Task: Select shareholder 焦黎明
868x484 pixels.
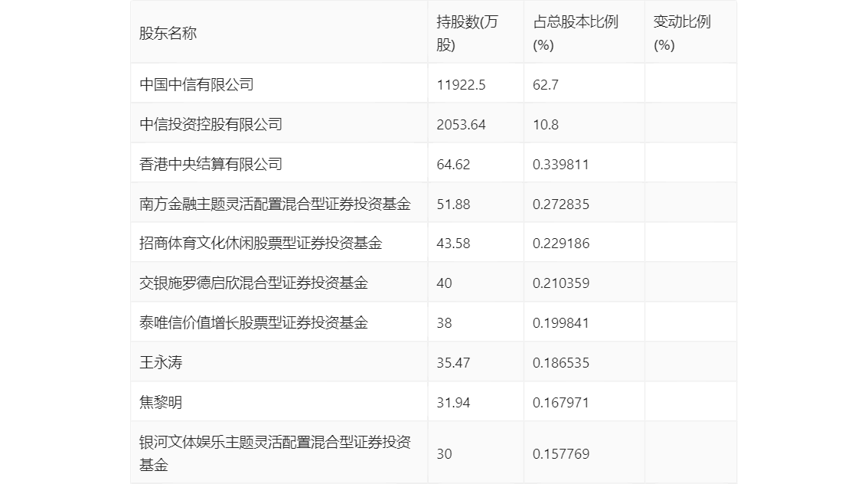Action: (x=161, y=402)
